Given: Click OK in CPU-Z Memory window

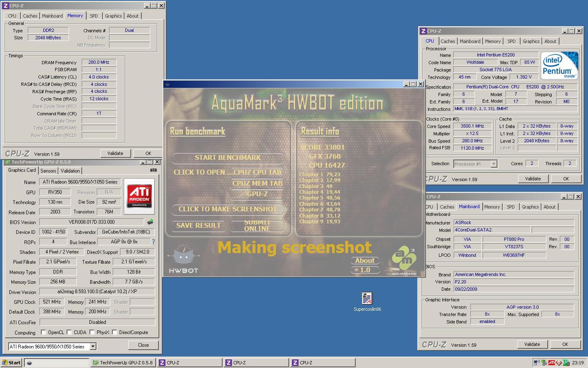Looking at the screenshot, I should tap(148, 153).
